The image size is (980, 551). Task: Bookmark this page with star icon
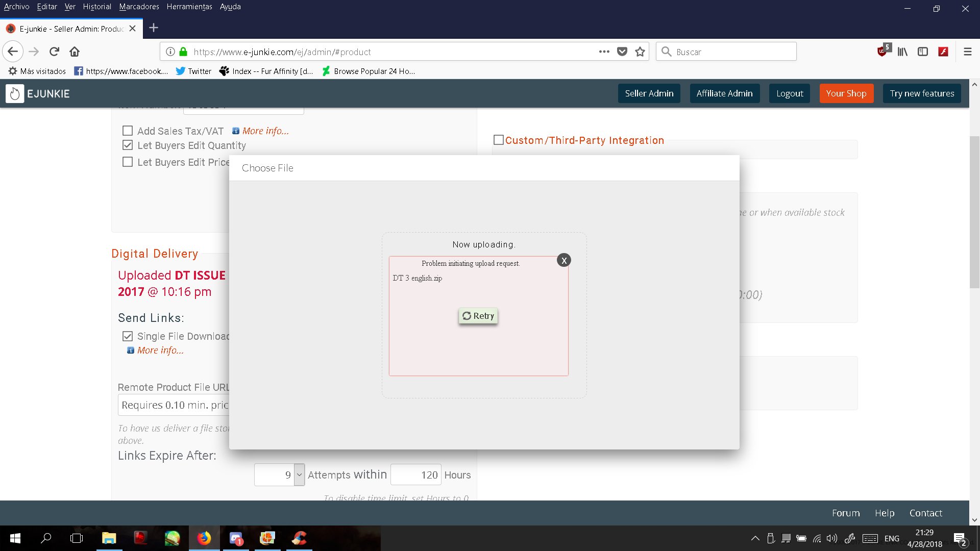tap(640, 52)
